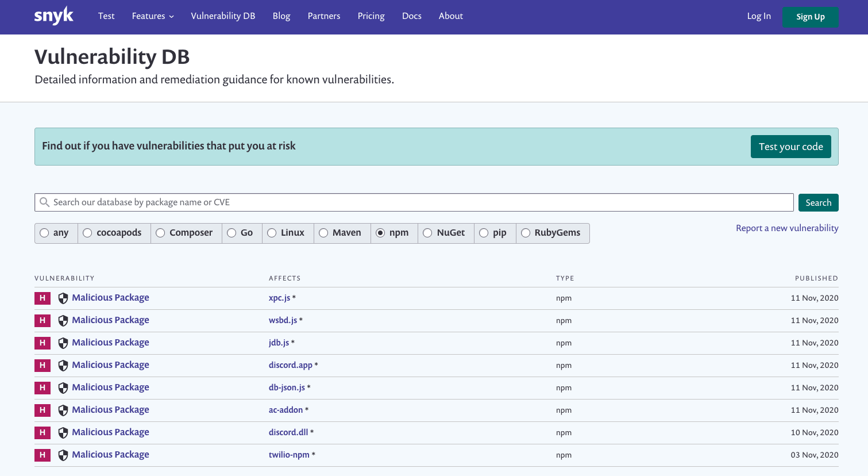Open the discord.dll package link
This screenshot has height=476, width=868.
[x=288, y=432]
